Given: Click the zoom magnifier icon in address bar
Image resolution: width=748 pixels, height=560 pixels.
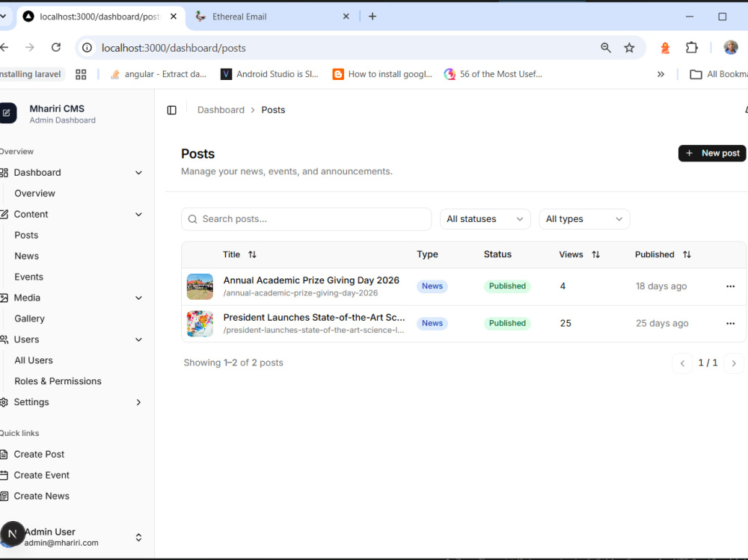Looking at the screenshot, I should 606,48.
